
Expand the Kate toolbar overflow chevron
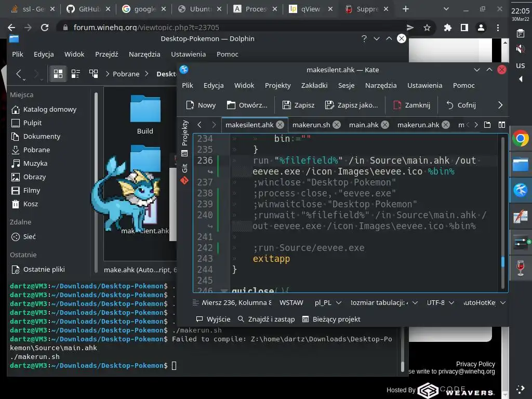pos(500,105)
